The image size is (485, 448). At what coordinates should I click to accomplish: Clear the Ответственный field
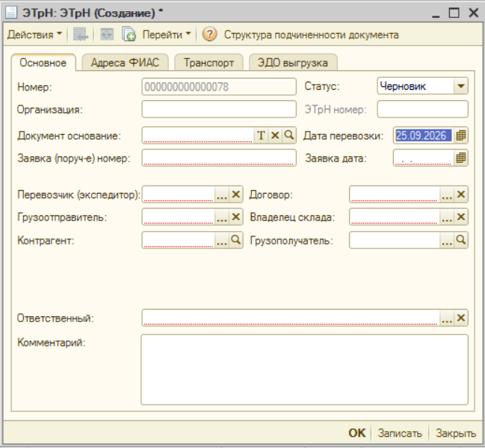click(x=461, y=318)
